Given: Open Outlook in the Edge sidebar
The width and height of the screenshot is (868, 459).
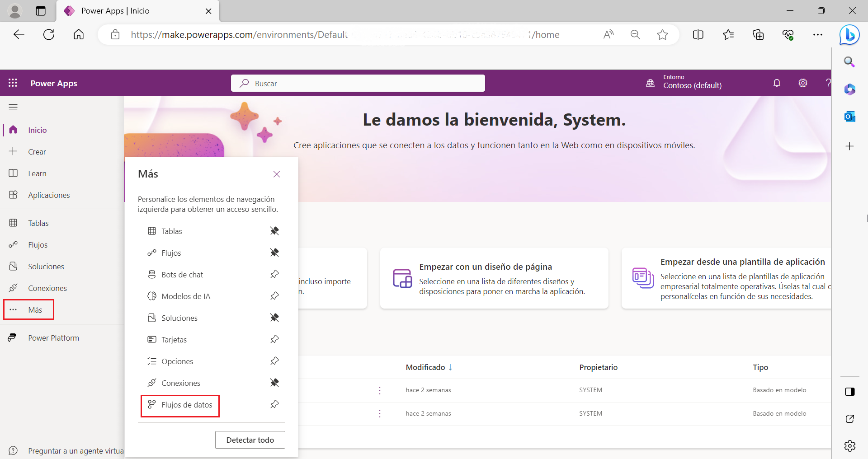Looking at the screenshot, I should tap(850, 117).
